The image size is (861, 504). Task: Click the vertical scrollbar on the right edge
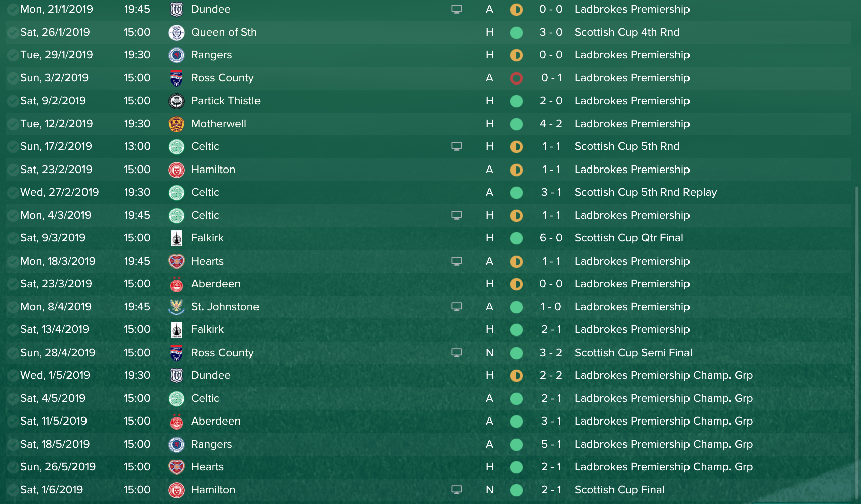click(857, 342)
